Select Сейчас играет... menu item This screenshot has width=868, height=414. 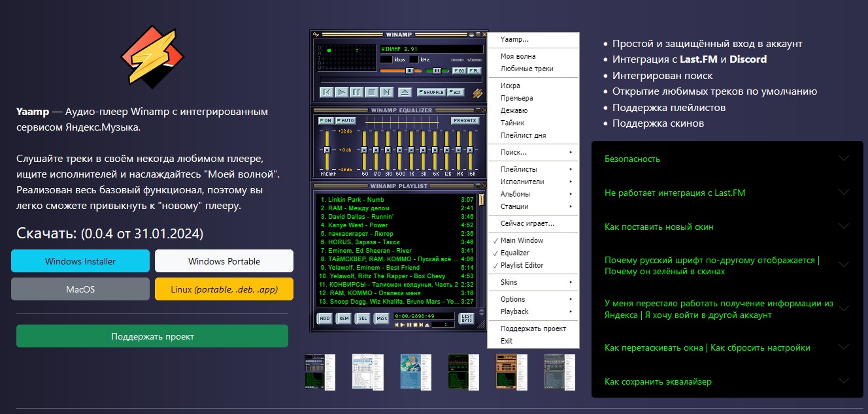pos(533,223)
